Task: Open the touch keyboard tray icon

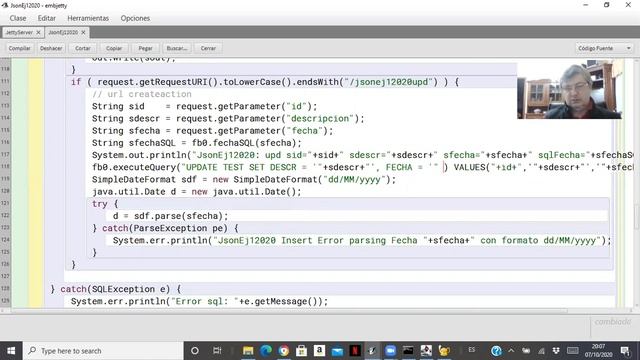Action: tap(573, 351)
